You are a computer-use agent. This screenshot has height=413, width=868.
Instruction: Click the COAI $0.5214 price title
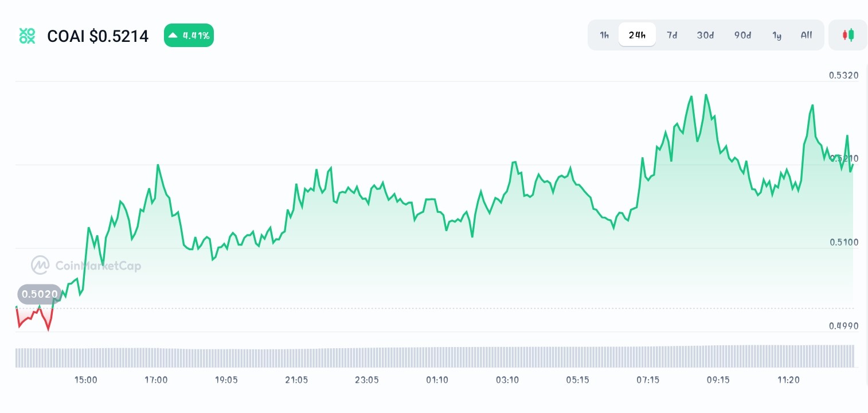click(x=98, y=36)
